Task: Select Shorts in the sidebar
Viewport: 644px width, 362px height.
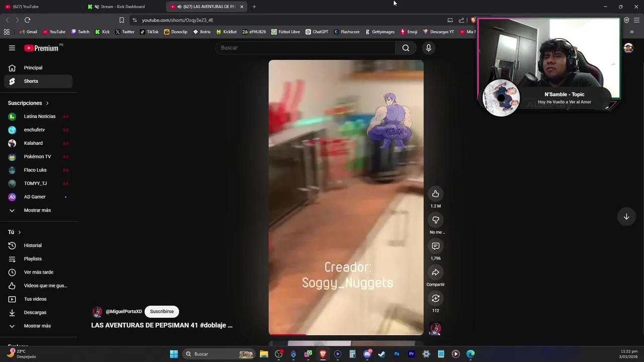Action: click(38, 81)
